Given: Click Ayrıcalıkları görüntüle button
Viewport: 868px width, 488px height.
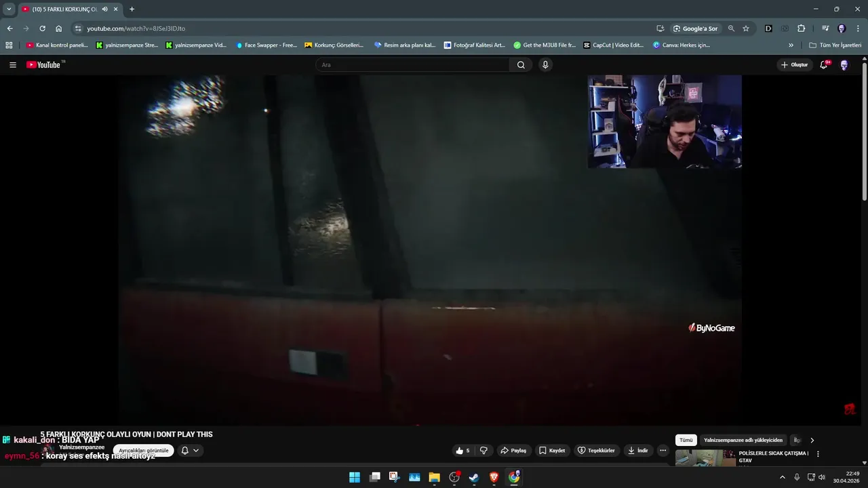Looking at the screenshot, I should point(143,451).
